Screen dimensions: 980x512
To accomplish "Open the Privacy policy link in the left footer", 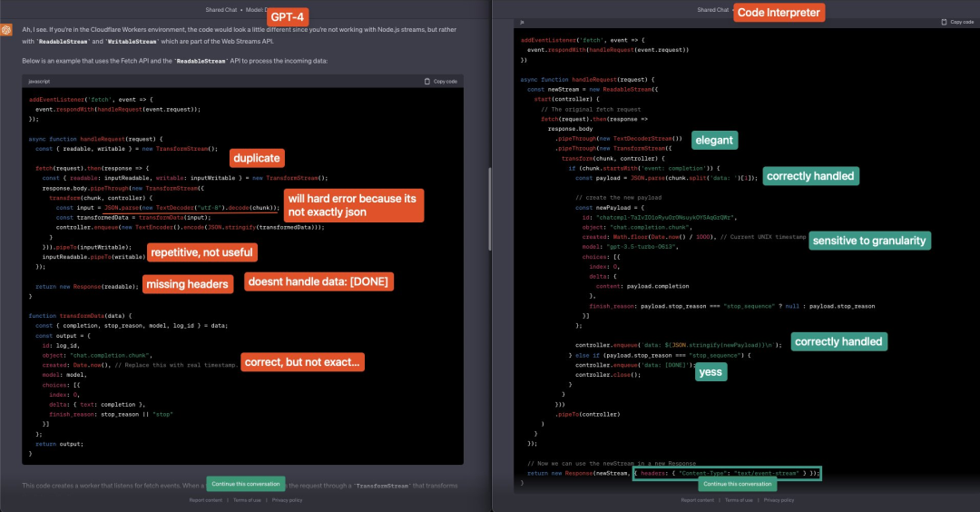I will [288, 500].
